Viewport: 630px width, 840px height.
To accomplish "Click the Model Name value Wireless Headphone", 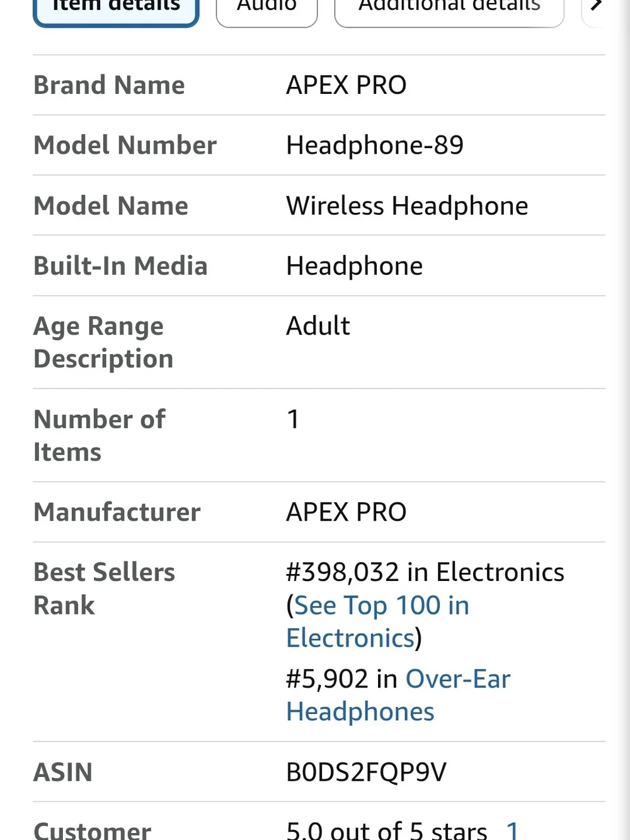I will [x=407, y=206].
